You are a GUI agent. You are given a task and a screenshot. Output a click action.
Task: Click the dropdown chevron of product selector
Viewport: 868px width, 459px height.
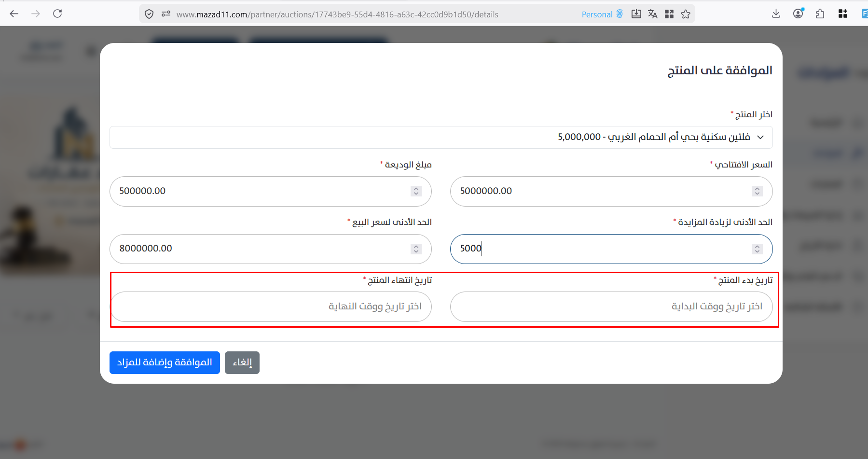tap(760, 138)
